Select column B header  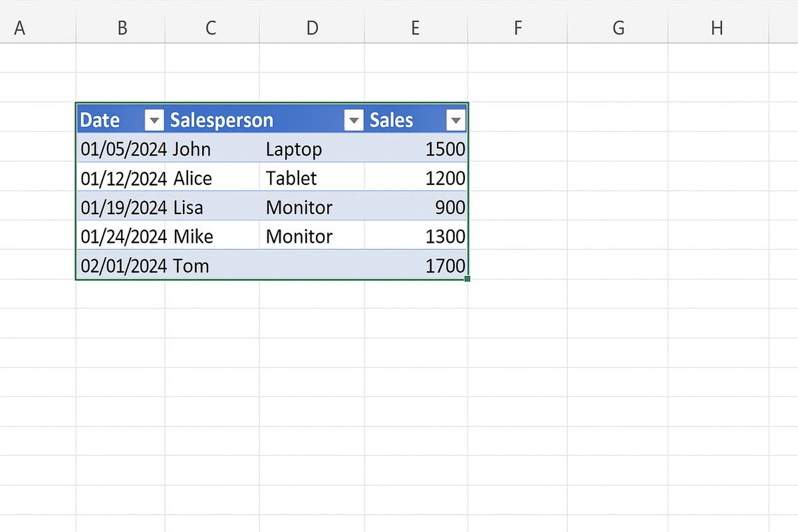tap(121, 28)
